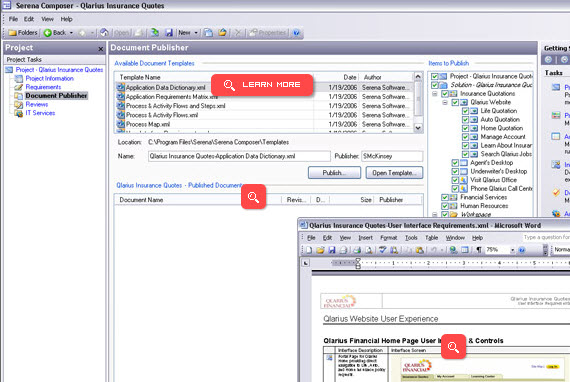This screenshot has height=382, width=570.
Task: Toggle the Qlarius Website checkbox
Action: click(455, 102)
